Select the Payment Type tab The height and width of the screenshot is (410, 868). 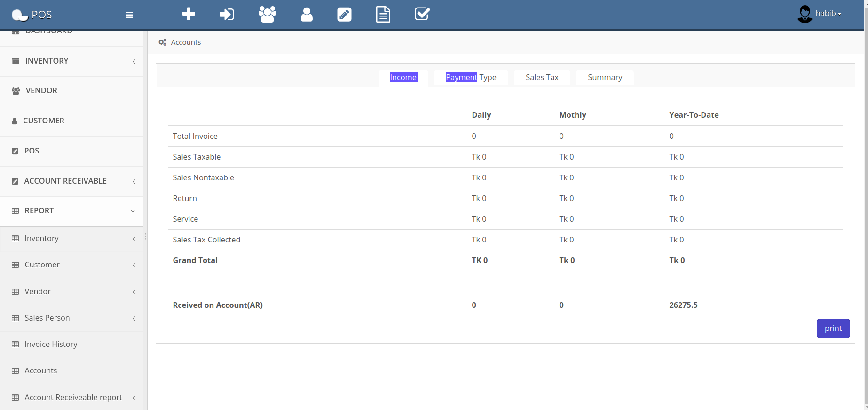[471, 78]
